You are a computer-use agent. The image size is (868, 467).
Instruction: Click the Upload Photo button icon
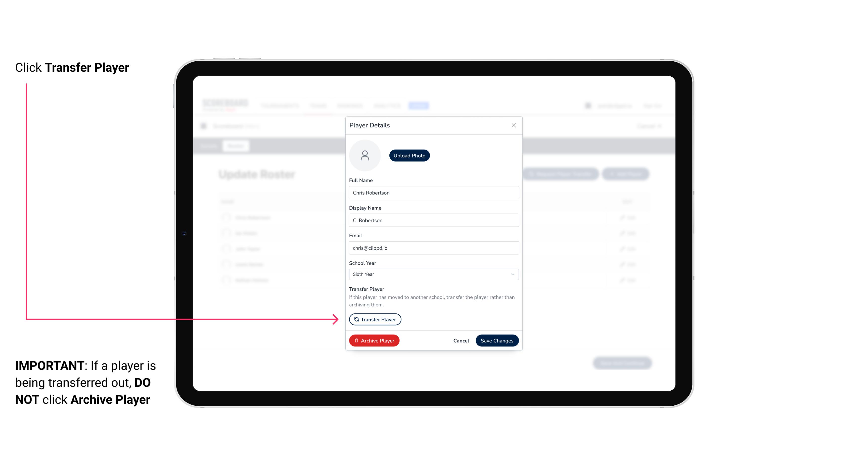409,155
